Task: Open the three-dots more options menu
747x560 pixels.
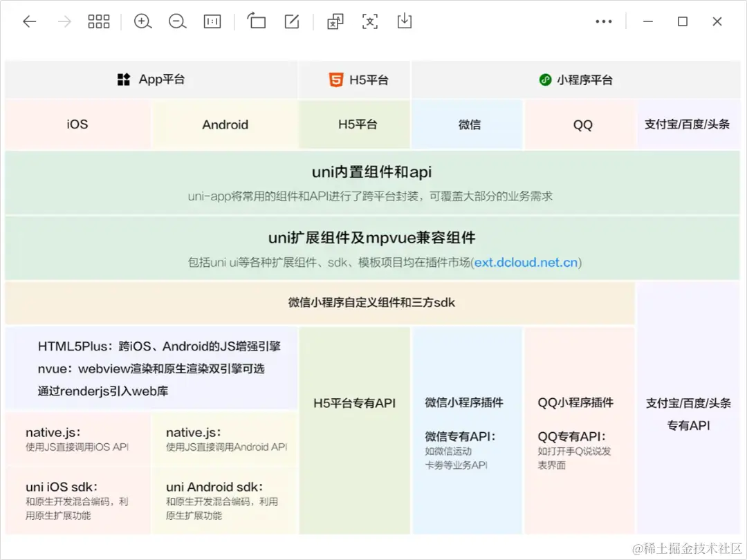Action: coord(604,21)
